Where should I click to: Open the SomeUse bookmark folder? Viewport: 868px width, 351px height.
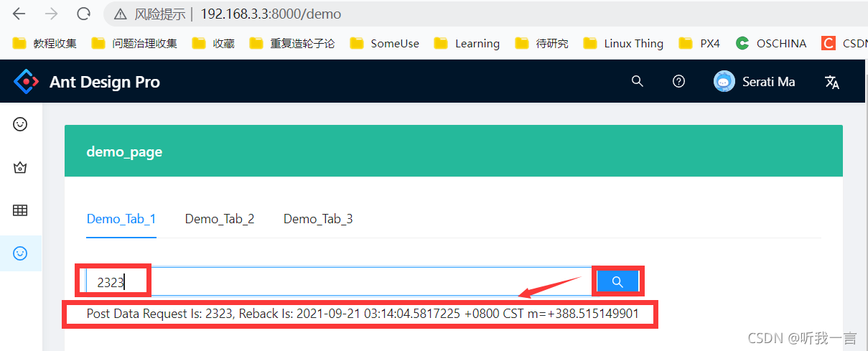pos(385,43)
